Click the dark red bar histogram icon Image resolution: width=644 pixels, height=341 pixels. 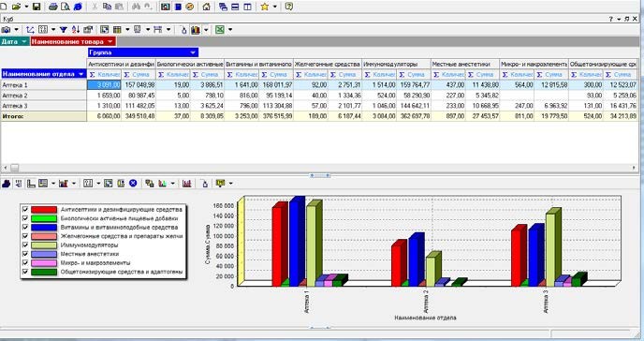187,184
